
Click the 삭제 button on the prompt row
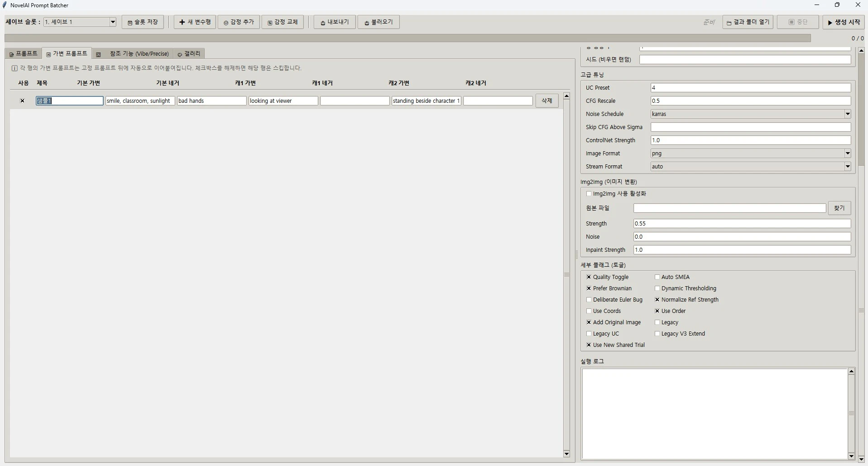[546, 101]
